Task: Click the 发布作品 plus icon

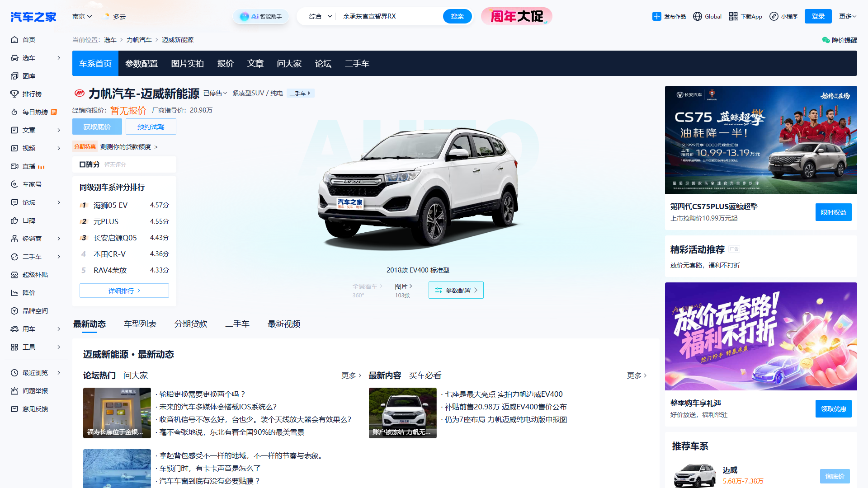Action: pyautogui.click(x=656, y=16)
